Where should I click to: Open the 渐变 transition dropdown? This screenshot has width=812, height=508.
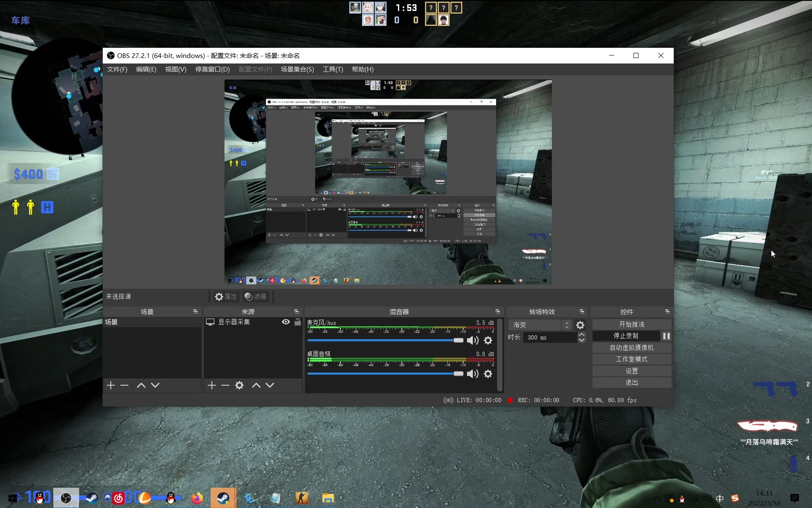pos(540,325)
